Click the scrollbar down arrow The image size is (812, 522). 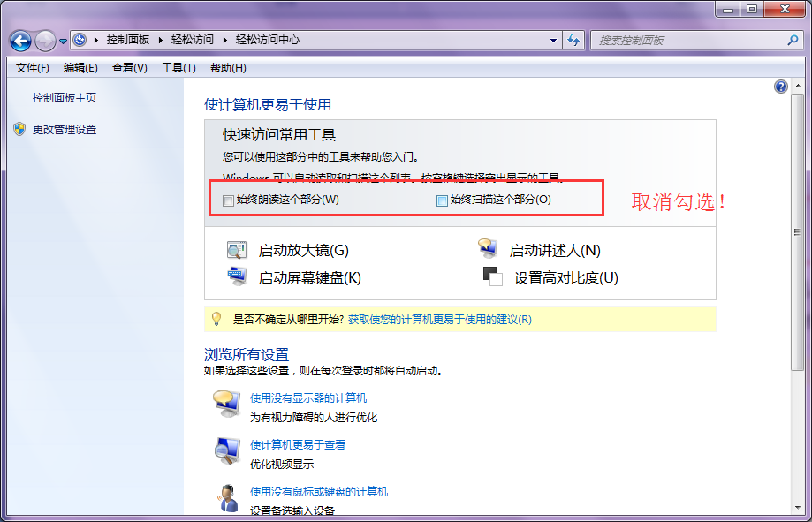click(x=798, y=508)
